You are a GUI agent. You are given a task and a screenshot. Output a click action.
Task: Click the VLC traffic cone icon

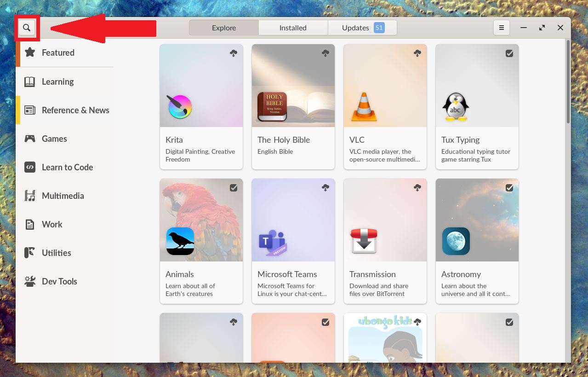(364, 107)
